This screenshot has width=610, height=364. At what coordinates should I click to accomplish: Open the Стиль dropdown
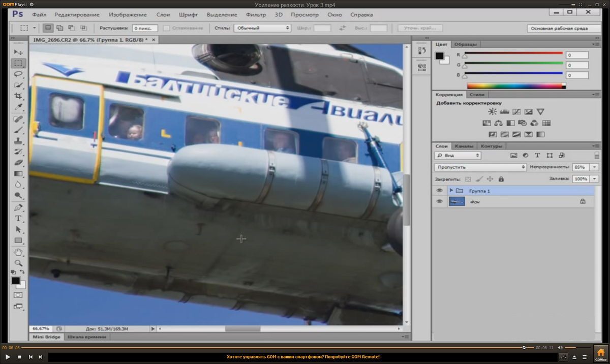262,28
